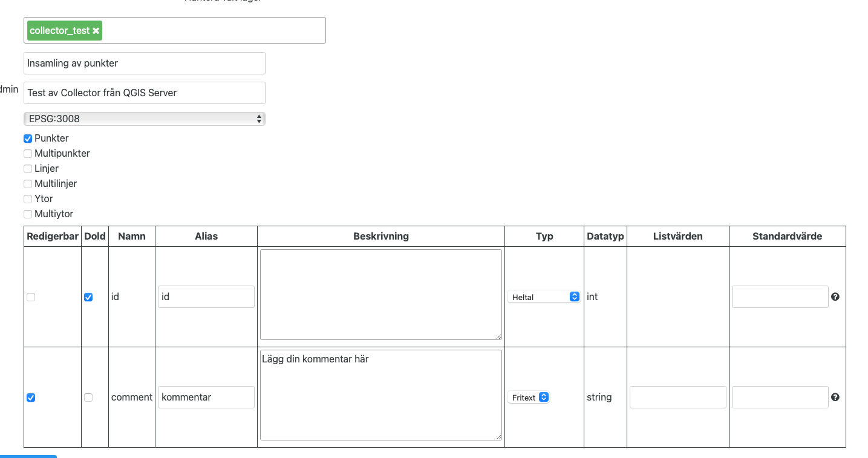Image resolution: width=868 pixels, height=458 pixels.
Task: Edit the 'Insamling av punkter' field
Action: pyautogui.click(x=145, y=64)
